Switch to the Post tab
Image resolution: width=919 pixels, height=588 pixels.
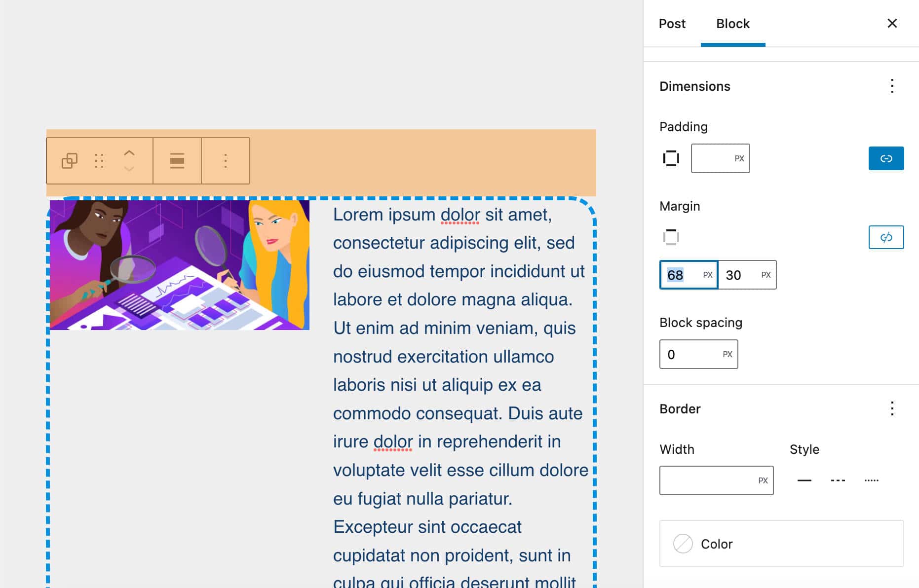point(672,24)
